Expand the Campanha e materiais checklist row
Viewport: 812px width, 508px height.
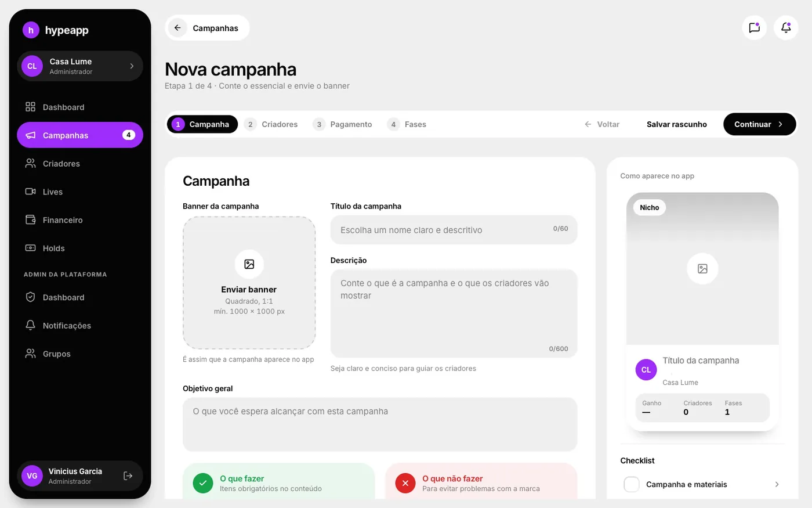(702, 484)
